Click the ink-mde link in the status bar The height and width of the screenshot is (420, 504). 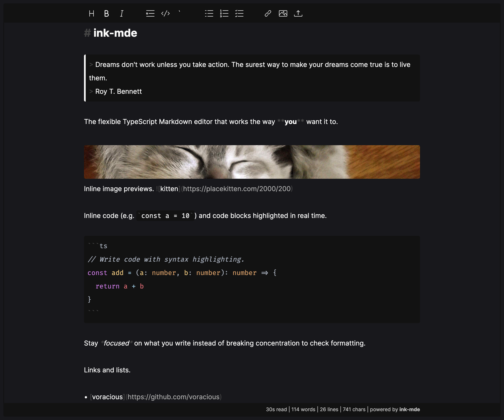[409, 410]
